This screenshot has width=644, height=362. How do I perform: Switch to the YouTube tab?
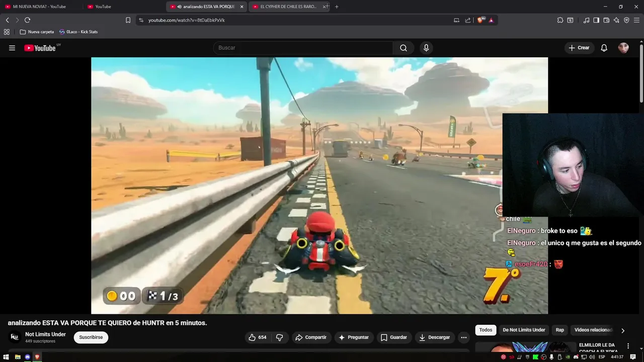(123, 7)
